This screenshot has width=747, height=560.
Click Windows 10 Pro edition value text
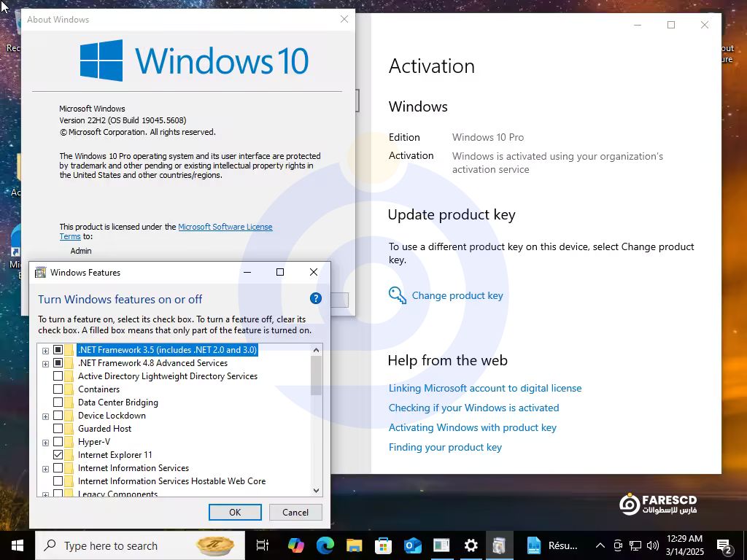tap(488, 137)
